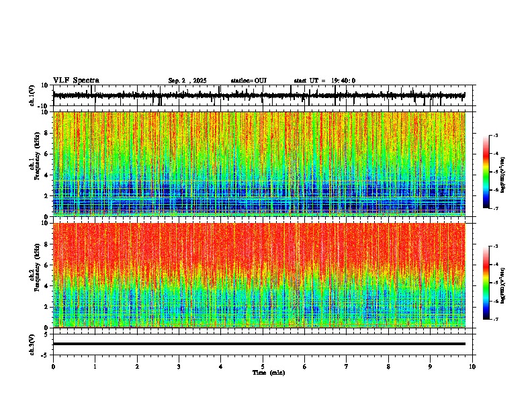Click the ch.1 "Frequency (kHz)" axis label
The height and width of the screenshot is (411, 532).
pyautogui.click(x=37, y=156)
